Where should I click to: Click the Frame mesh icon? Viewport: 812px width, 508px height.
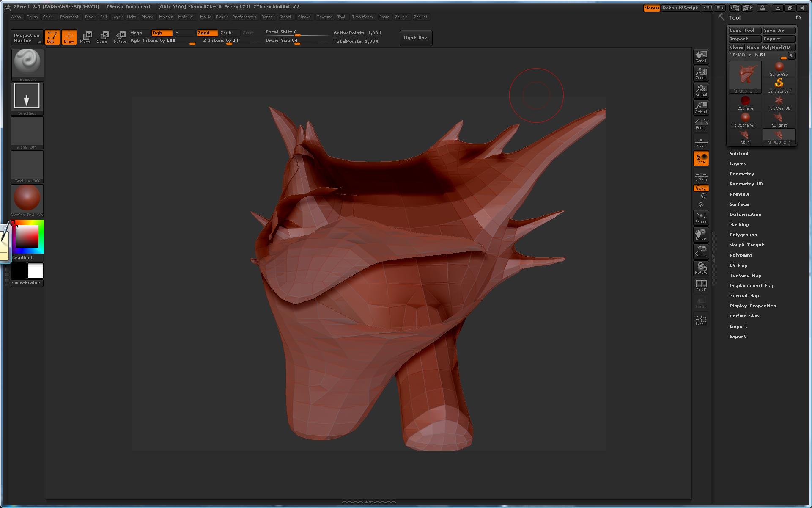701,217
